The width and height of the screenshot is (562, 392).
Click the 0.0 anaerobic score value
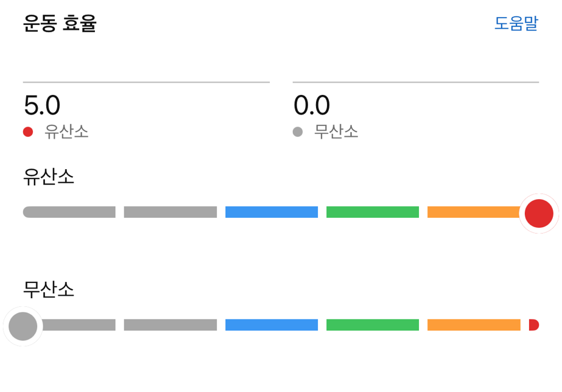[x=312, y=106]
